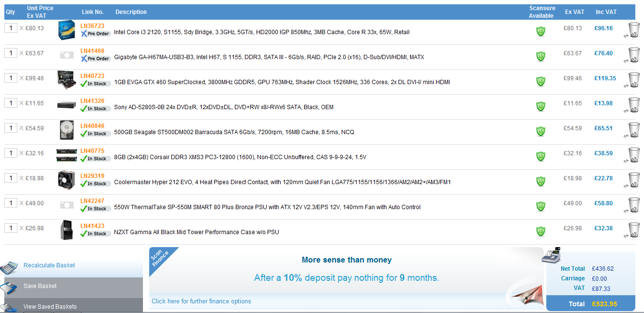
Task: Click the floppy disk icon beside Save Basket
Action: pos(9,288)
